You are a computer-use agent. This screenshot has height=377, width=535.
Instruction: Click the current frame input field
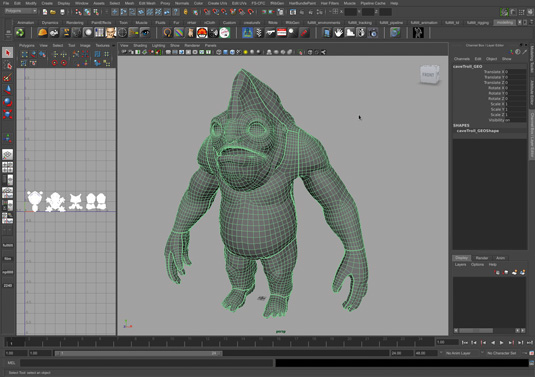(x=447, y=342)
